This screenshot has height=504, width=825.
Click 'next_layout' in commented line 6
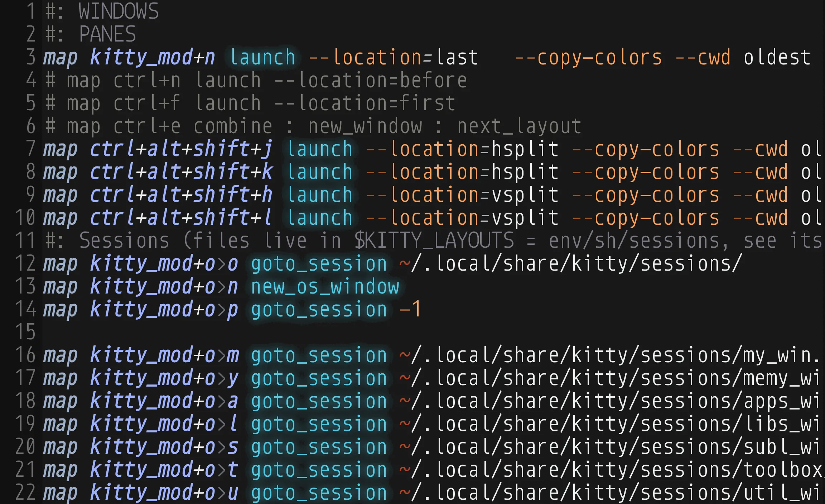click(x=519, y=126)
